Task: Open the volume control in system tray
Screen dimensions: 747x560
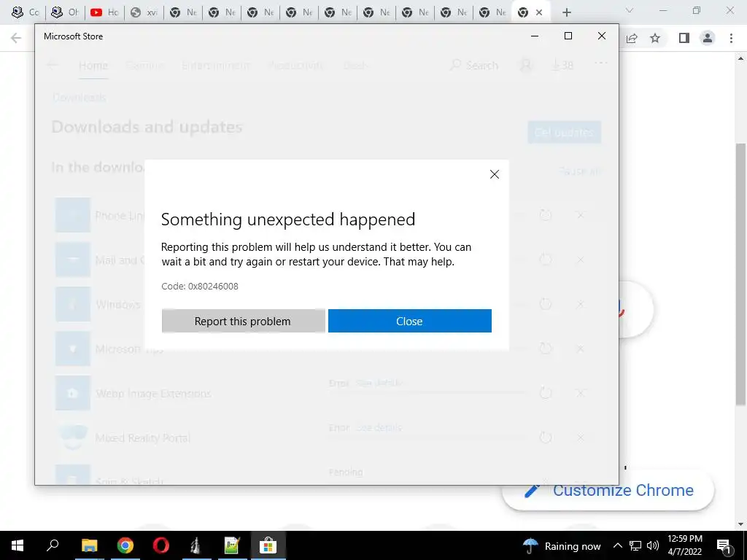Action: (x=653, y=545)
